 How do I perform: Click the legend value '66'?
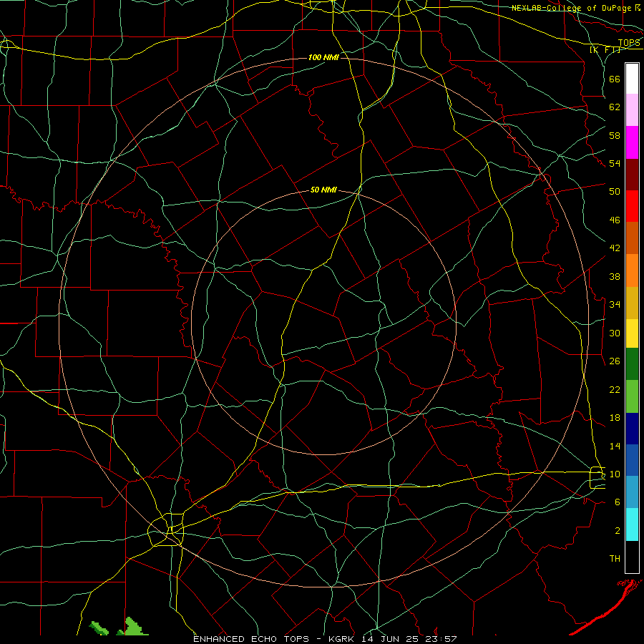(615, 79)
